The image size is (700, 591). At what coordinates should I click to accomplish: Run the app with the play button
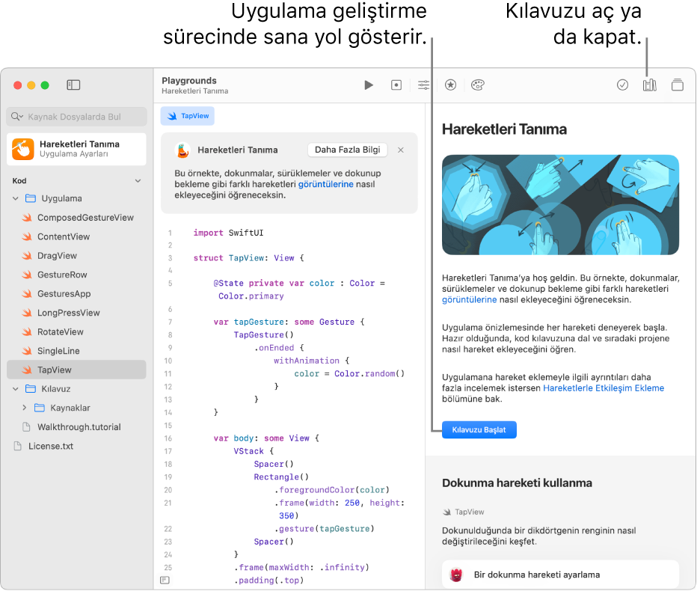click(x=368, y=85)
